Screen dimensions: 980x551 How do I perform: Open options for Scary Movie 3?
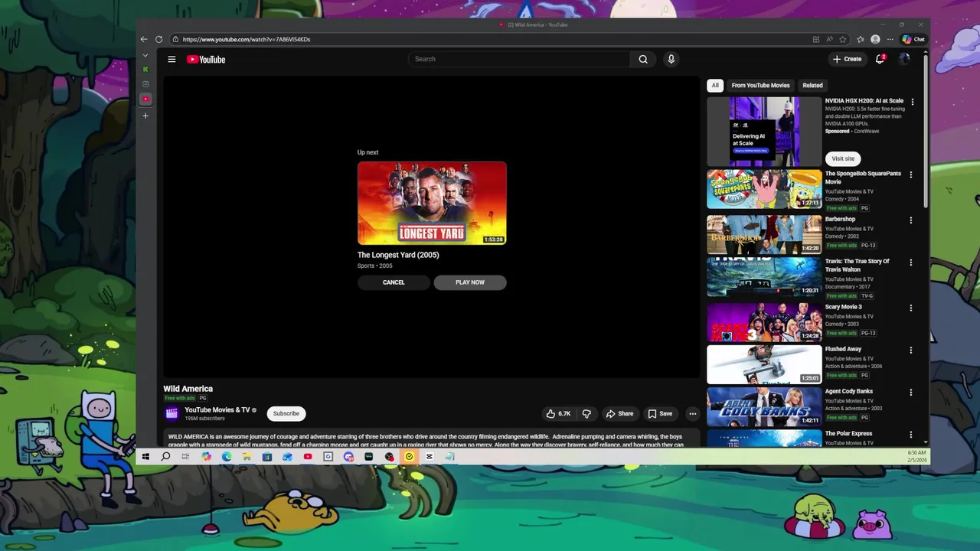coord(911,308)
